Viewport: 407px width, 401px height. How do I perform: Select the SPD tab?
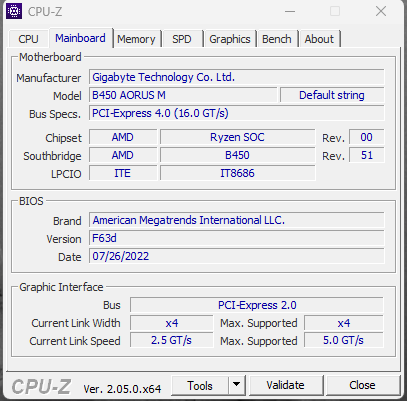pos(182,39)
